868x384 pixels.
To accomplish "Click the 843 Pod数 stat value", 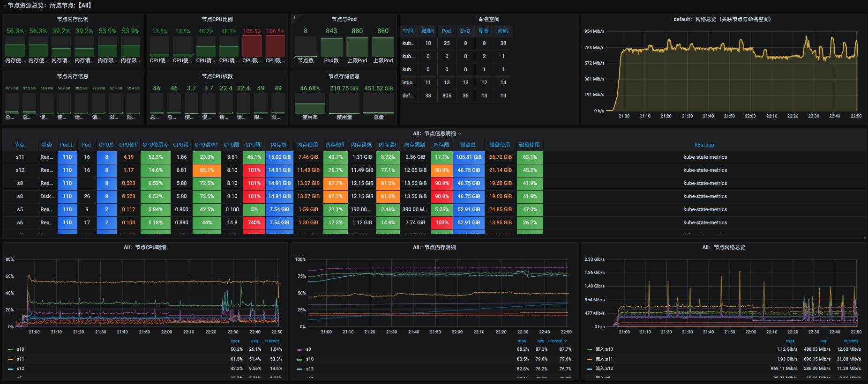I will click(331, 31).
